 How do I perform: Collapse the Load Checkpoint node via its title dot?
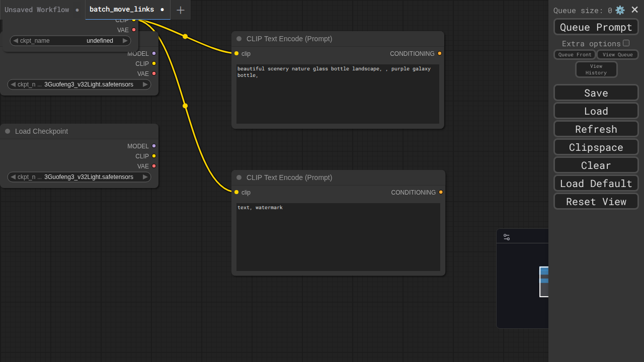click(x=8, y=131)
